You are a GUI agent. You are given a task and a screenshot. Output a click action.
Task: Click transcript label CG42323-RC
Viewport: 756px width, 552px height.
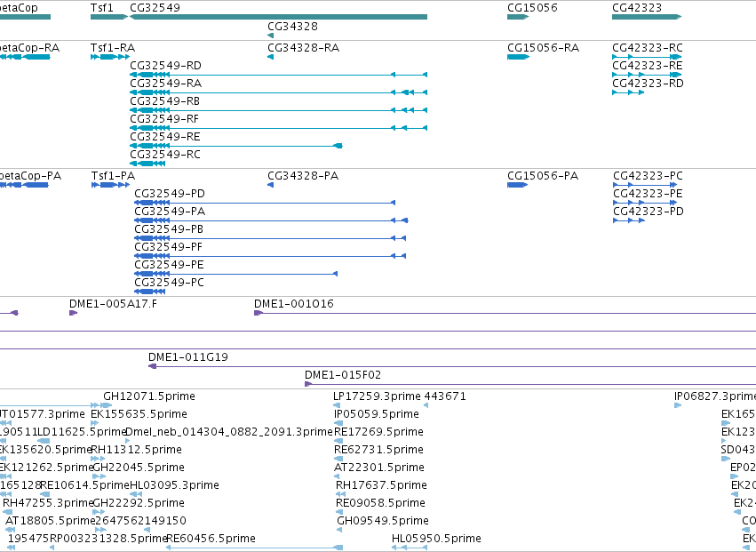648,48
